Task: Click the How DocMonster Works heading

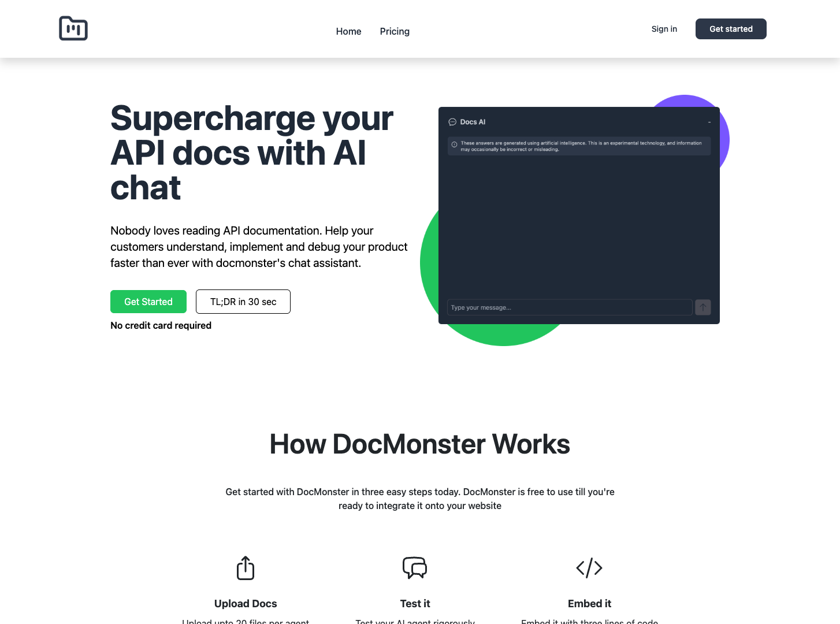Action: click(420, 444)
